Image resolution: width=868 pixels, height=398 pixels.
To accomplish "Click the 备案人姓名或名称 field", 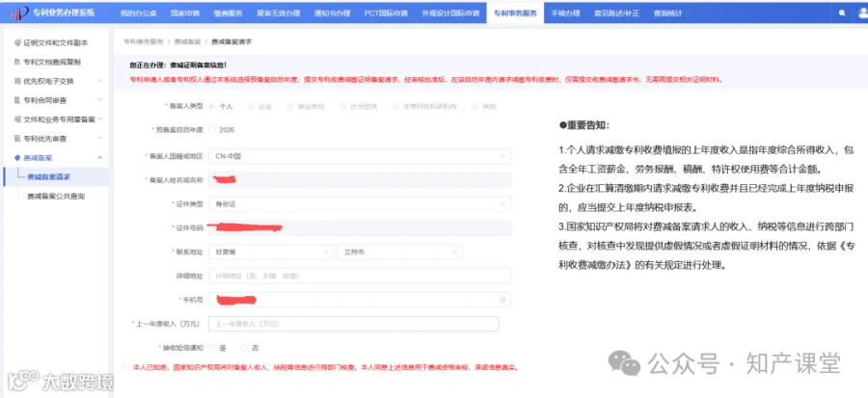I will [x=360, y=180].
